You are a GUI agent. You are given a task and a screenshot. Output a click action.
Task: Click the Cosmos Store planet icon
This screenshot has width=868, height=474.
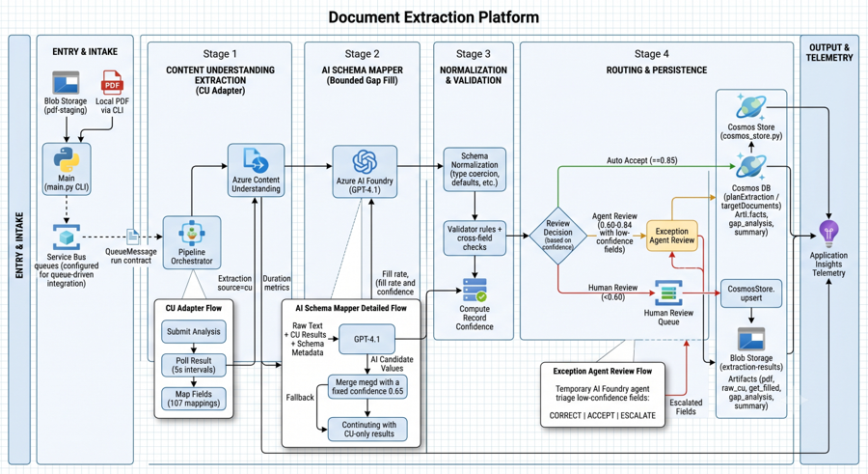tap(751, 106)
